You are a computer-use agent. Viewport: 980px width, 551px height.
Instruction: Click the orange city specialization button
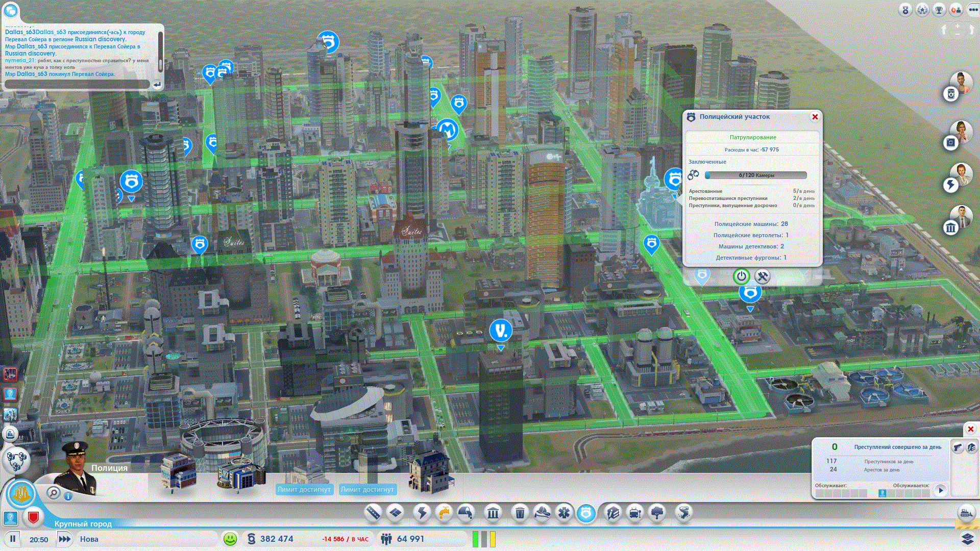click(x=21, y=494)
